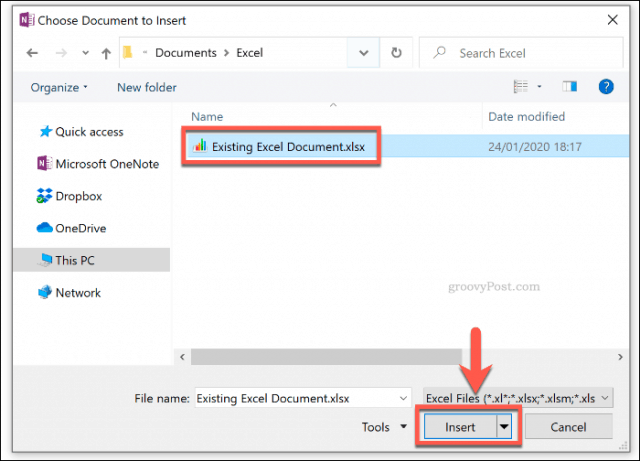The width and height of the screenshot is (640, 461).
Task: Click the Network icon
Action: coord(45,292)
